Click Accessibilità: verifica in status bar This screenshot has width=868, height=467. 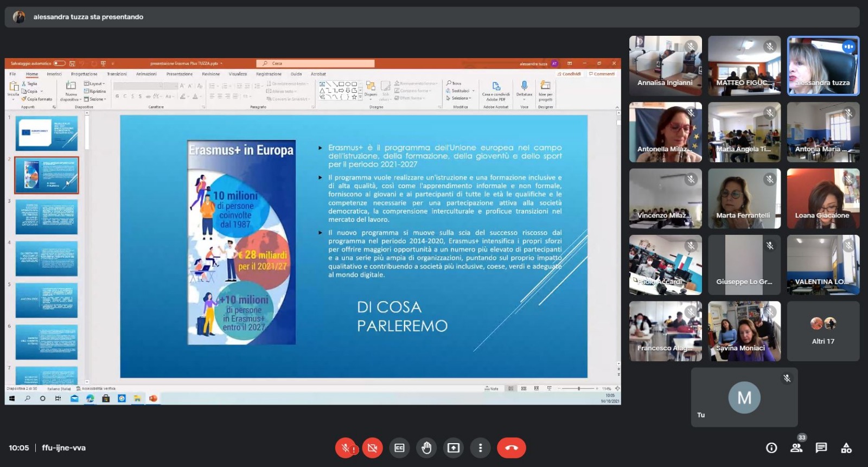(96, 388)
